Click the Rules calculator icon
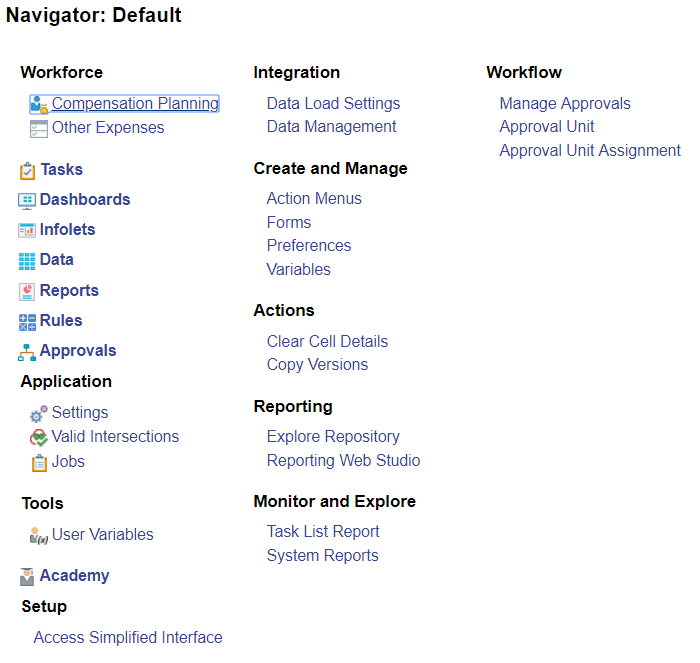This screenshot has width=700, height=663. [x=27, y=322]
